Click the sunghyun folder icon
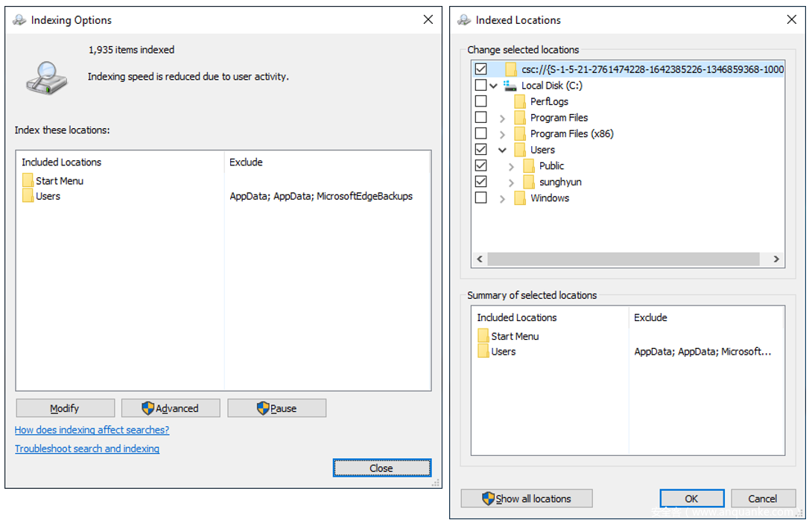 tap(529, 182)
